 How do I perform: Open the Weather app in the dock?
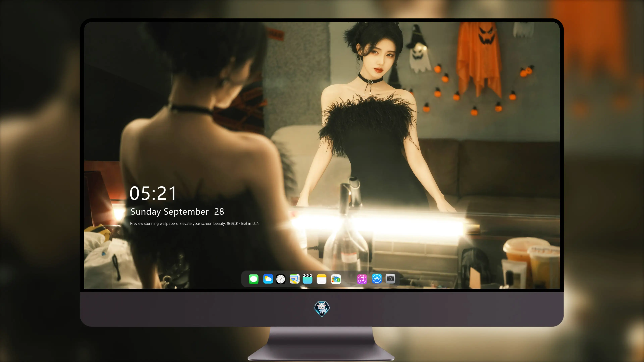[x=268, y=279]
